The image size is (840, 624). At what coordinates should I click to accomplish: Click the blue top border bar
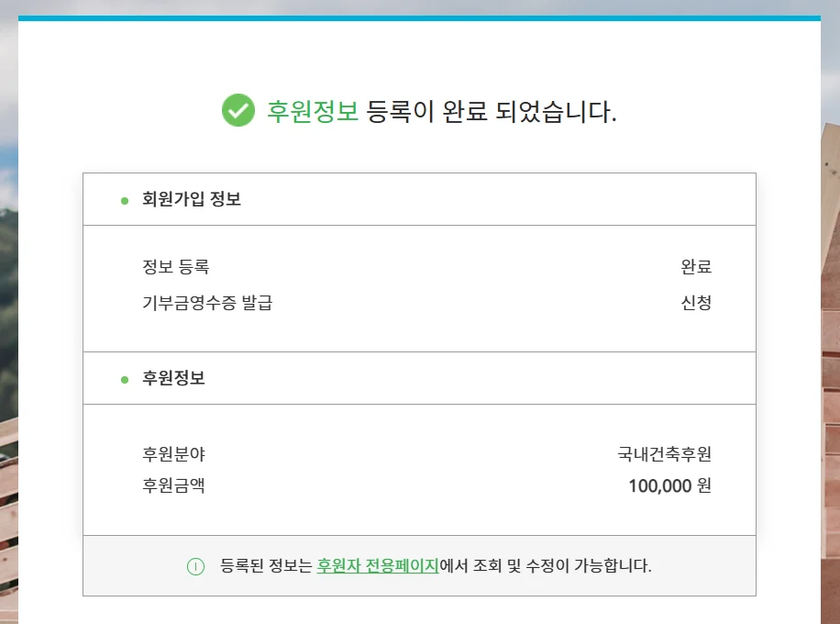419,18
